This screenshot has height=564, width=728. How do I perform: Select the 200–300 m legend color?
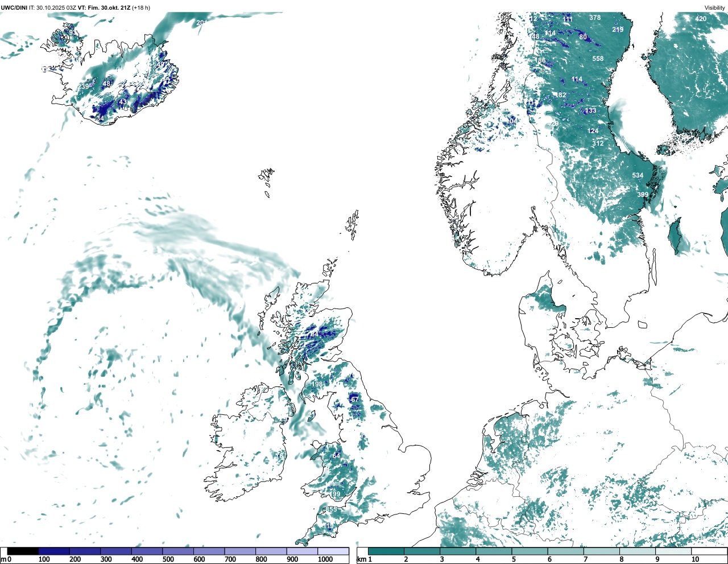pyautogui.click(x=85, y=551)
